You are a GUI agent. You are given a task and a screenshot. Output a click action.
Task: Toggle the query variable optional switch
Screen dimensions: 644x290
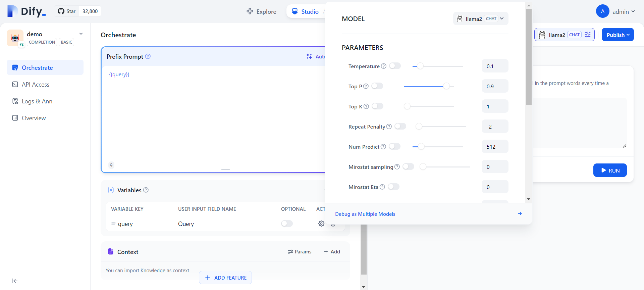click(287, 224)
